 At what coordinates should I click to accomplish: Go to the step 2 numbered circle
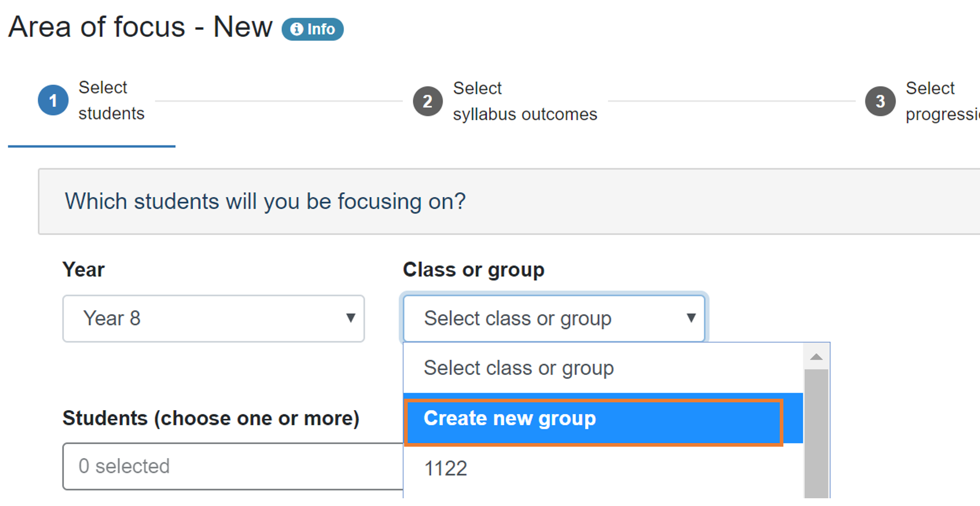pyautogui.click(x=427, y=101)
